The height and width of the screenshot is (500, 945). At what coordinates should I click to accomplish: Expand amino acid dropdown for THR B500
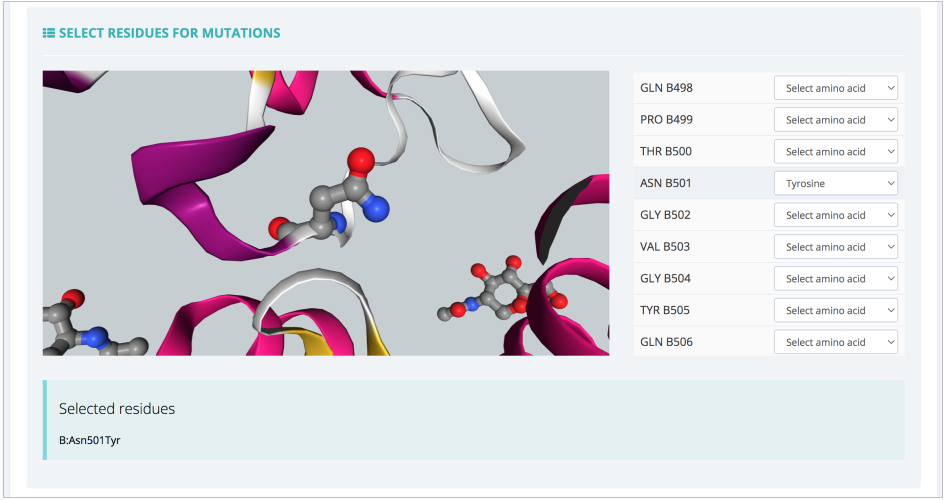tap(835, 152)
